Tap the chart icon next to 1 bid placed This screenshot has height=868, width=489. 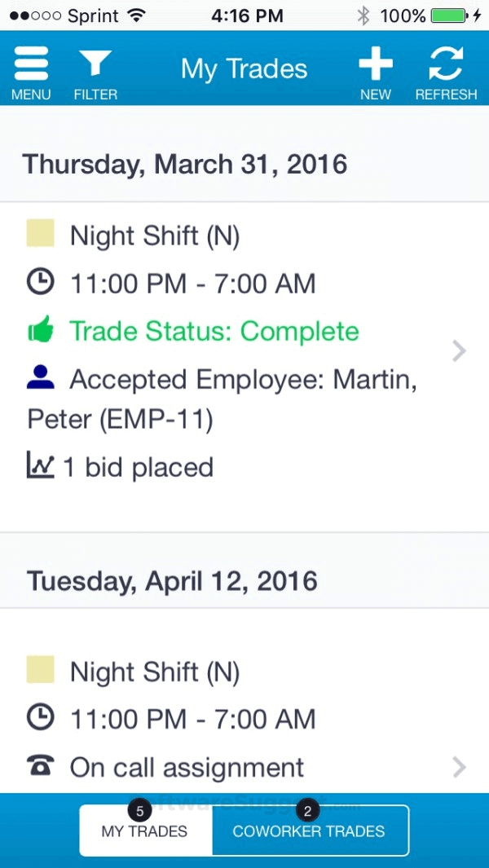pyautogui.click(x=39, y=466)
